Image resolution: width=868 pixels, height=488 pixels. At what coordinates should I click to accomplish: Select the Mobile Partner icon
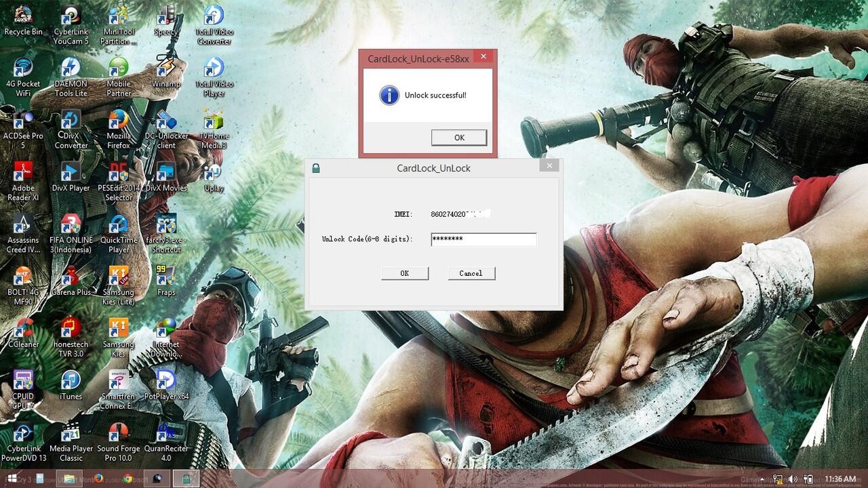119,77
